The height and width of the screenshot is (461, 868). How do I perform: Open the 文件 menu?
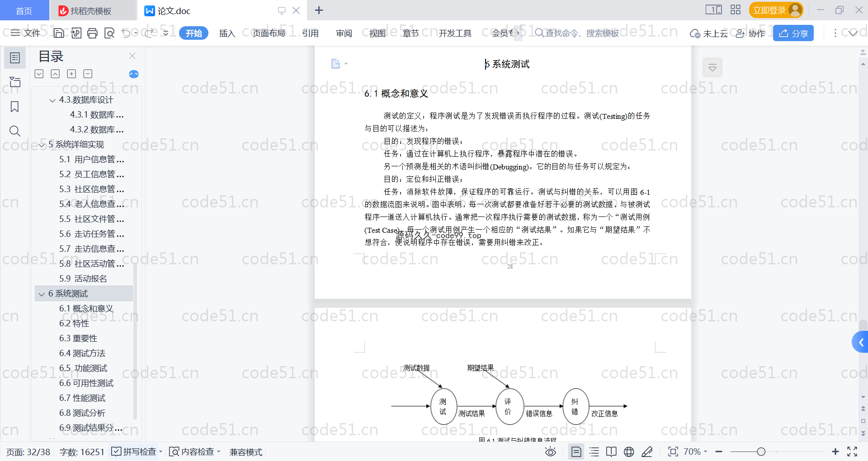click(x=26, y=33)
